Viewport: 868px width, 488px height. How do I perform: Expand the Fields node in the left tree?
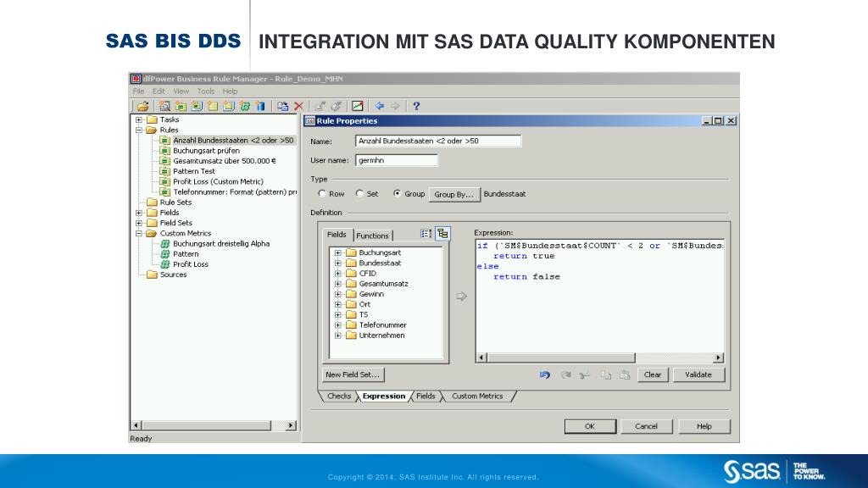(139, 213)
